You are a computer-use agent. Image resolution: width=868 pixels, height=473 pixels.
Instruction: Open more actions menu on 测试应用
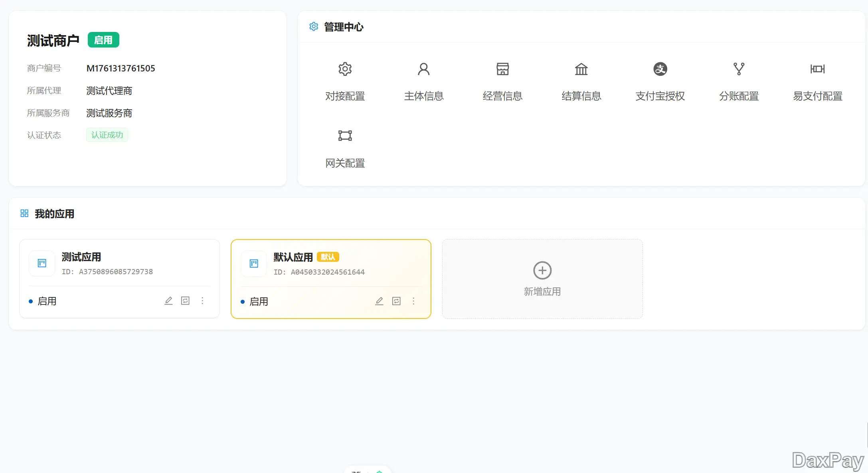pos(202,301)
